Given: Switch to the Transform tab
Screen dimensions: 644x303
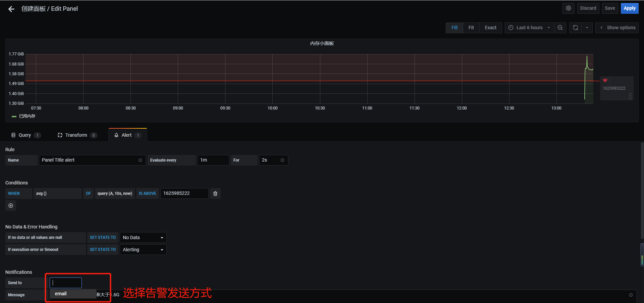Looking at the screenshot, I should [x=76, y=135].
